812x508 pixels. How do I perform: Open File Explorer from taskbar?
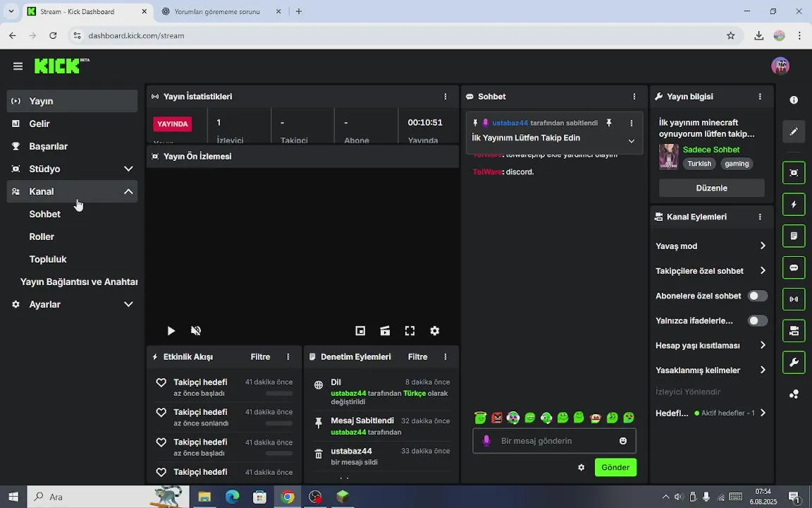coord(204,497)
